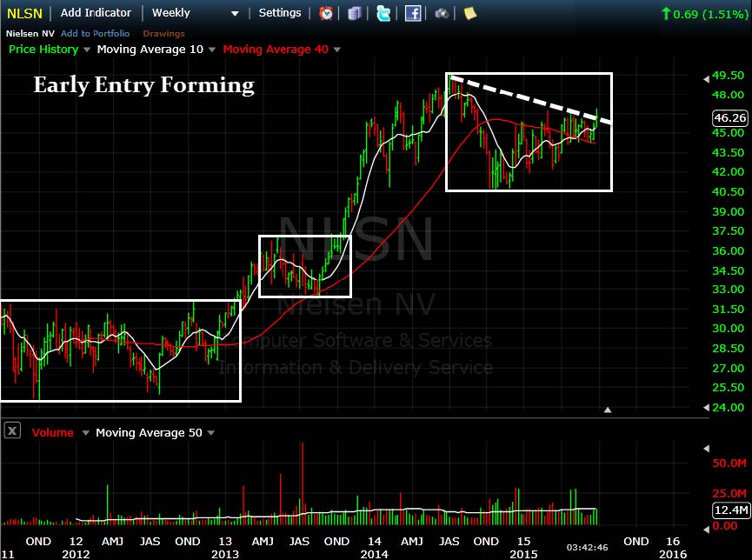
Task: Open the yellow sticky note icon
Action: point(470,13)
